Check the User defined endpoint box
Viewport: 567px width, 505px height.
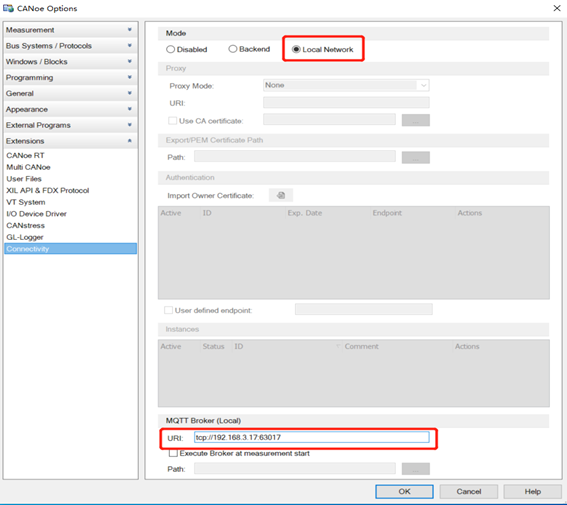[168, 310]
